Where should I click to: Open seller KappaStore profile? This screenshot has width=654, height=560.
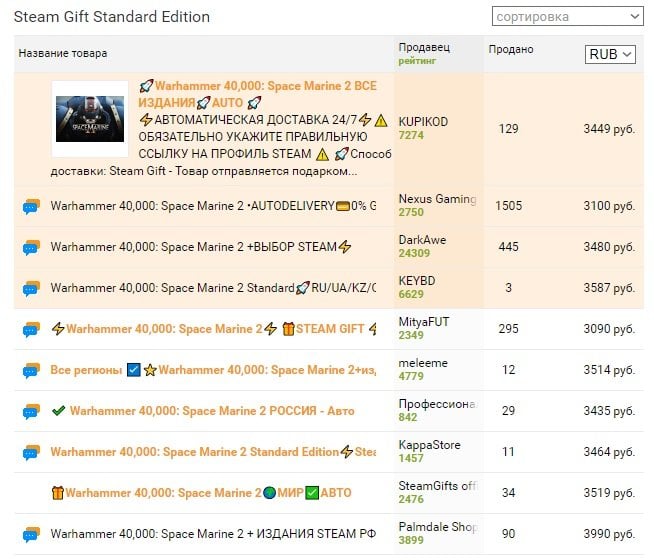pos(430,445)
